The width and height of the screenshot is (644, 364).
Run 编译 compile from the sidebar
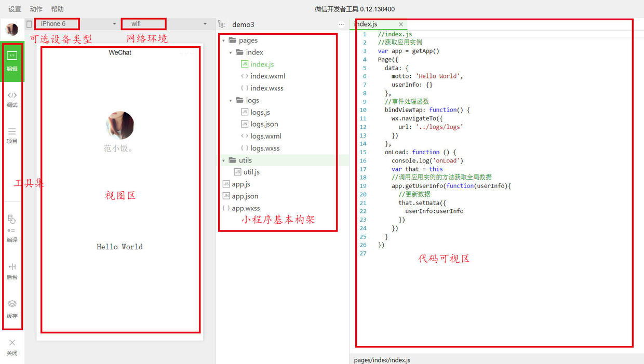click(12, 228)
